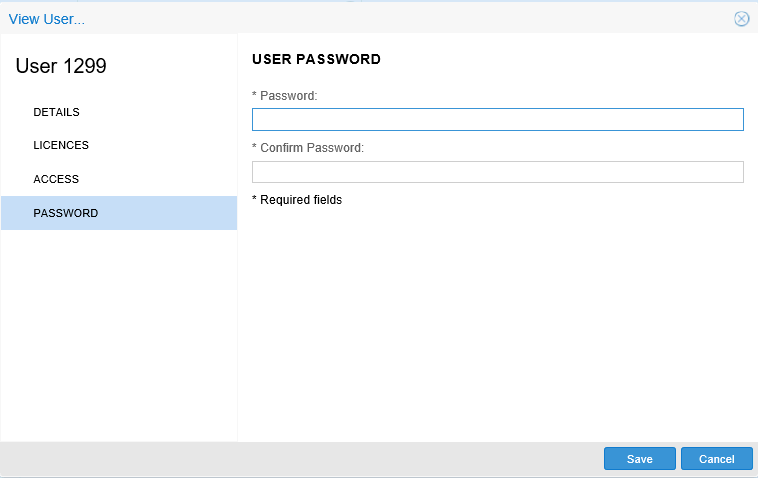
Task: Focus the Password input field
Action: coord(497,120)
